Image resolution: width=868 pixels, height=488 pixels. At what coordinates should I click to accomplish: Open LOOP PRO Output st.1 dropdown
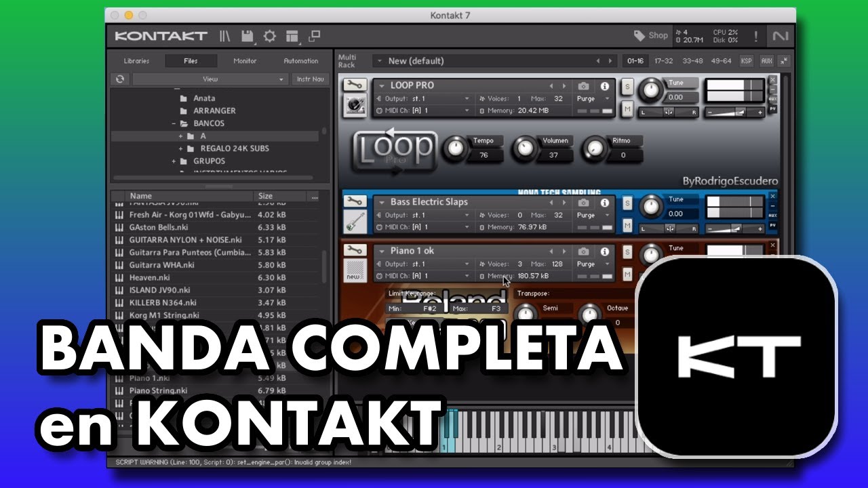coord(422,99)
